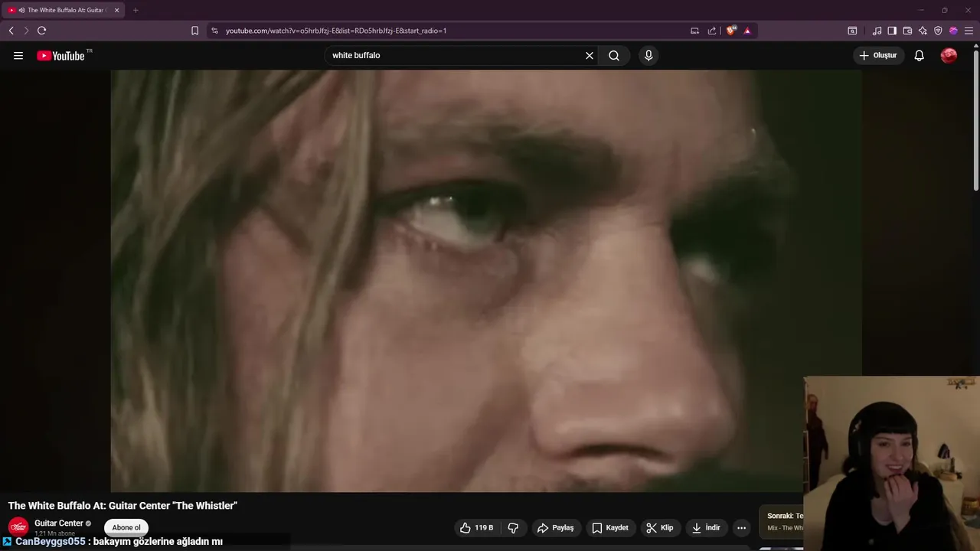Toggle the browser sidebar panel
This screenshot has width=980, height=551.
tap(892, 31)
